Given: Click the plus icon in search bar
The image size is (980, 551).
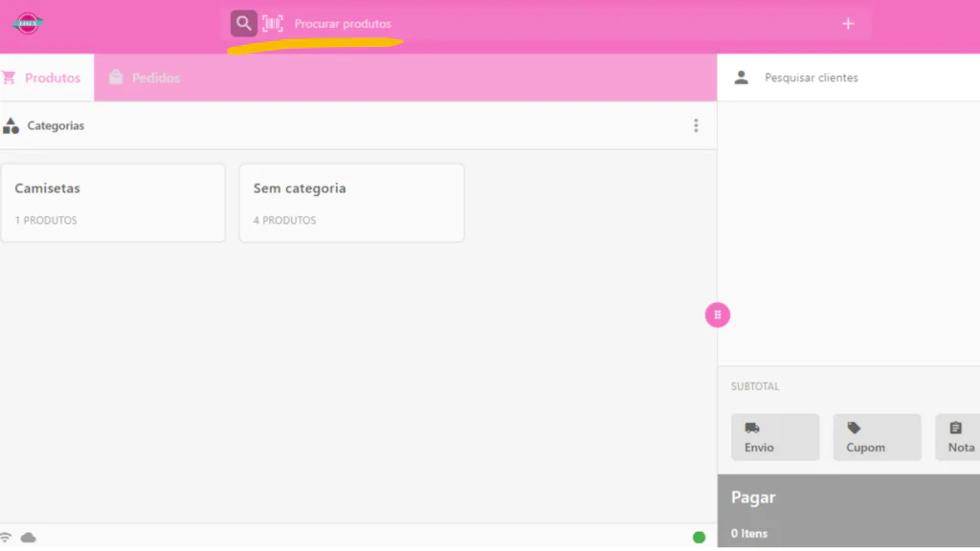Looking at the screenshot, I should pos(848,24).
